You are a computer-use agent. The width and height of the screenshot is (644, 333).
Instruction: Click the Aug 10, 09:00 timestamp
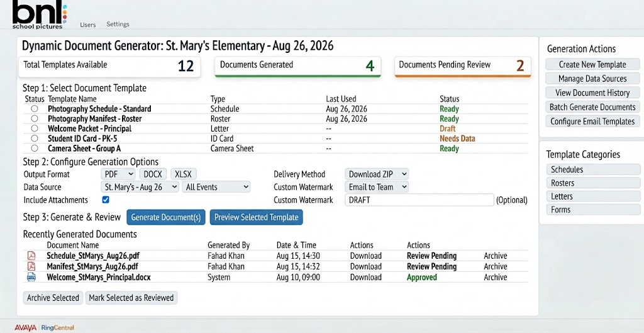298,277
